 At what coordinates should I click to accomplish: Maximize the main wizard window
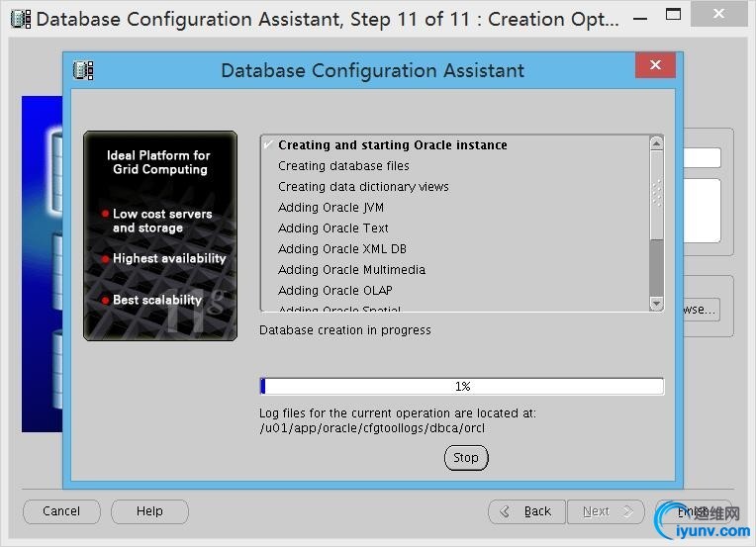(x=673, y=15)
